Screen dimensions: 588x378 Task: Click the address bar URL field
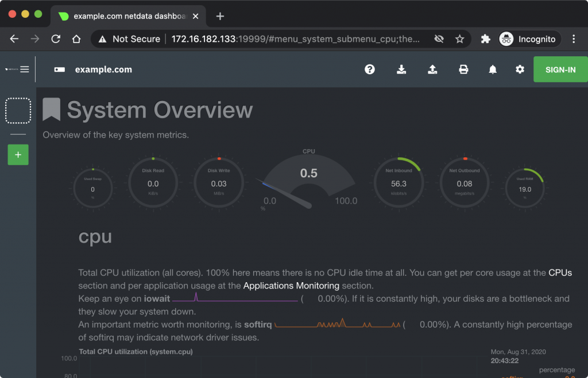(287, 39)
